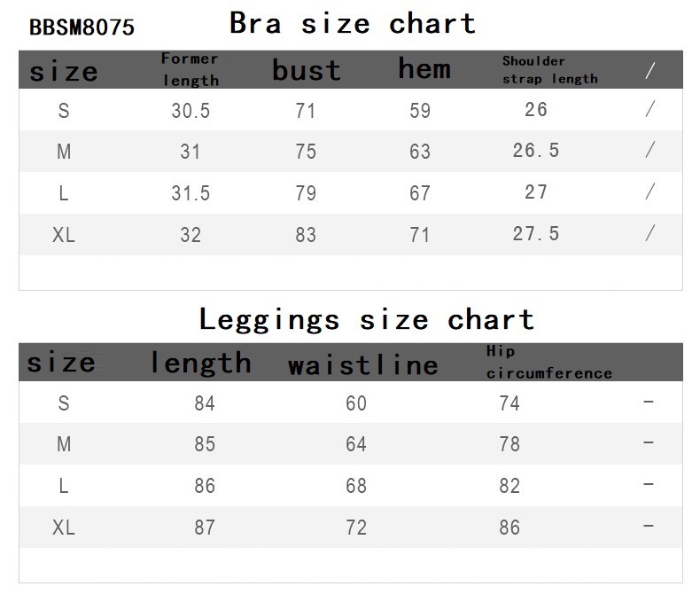This screenshot has height=602, width=700.
Task: Click bust value 75 for size M
Action: pos(306,152)
